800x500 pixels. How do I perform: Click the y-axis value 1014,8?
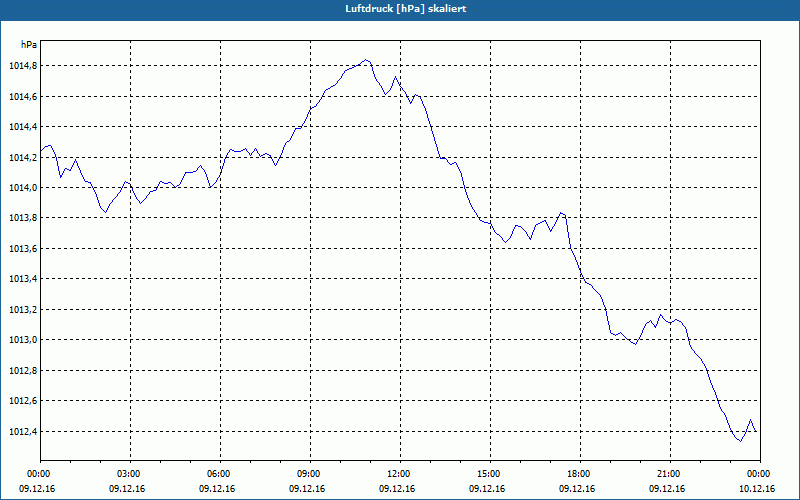point(23,66)
